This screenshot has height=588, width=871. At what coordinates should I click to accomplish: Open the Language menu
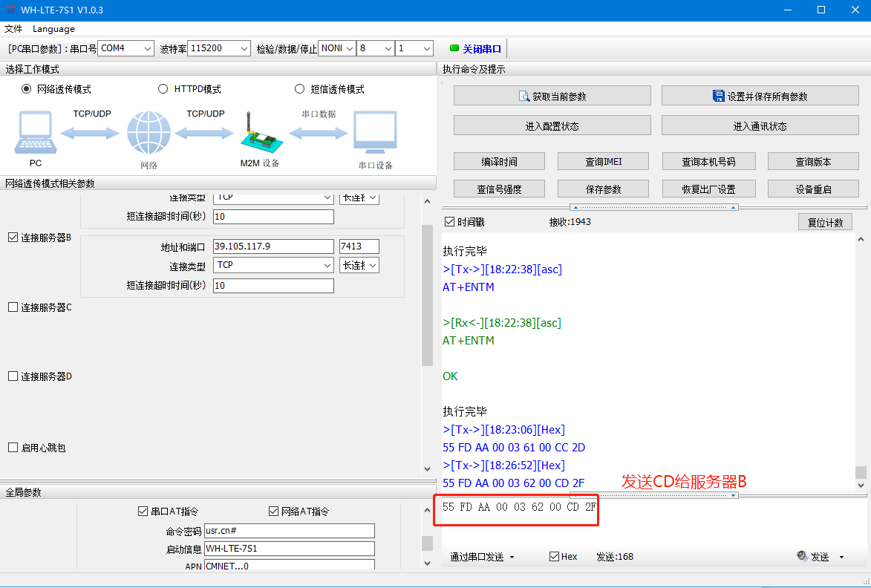pos(53,29)
